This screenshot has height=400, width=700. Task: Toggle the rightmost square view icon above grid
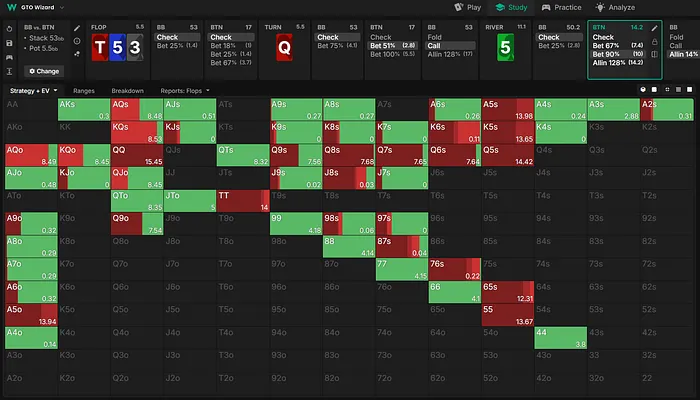688,90
